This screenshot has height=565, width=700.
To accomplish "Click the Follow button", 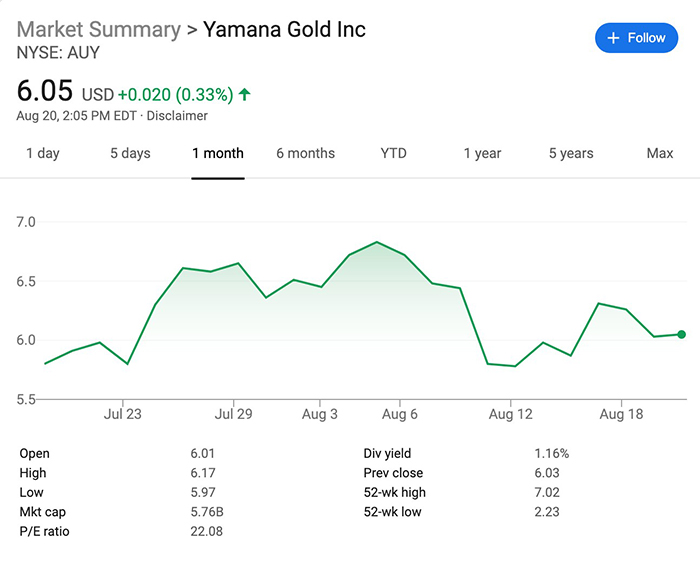I will tap(636, 38).
